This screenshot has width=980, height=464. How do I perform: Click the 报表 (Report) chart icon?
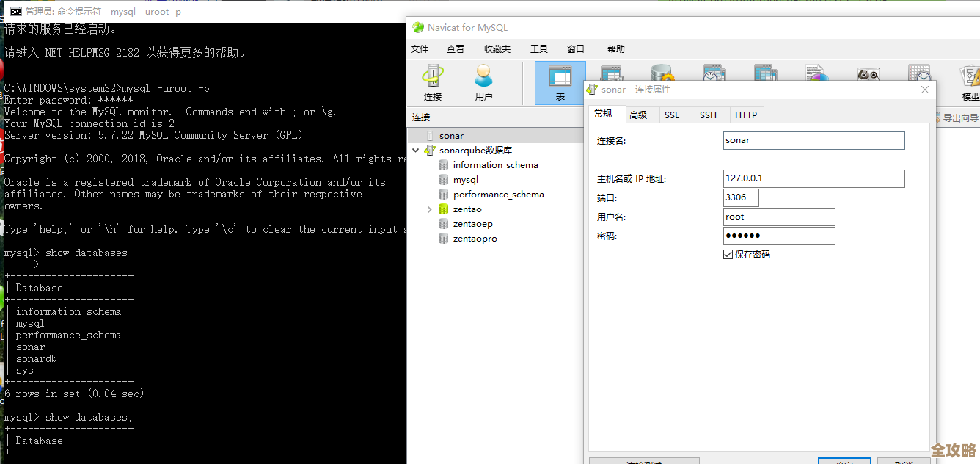pyautogui.click(x=817, y=76)
